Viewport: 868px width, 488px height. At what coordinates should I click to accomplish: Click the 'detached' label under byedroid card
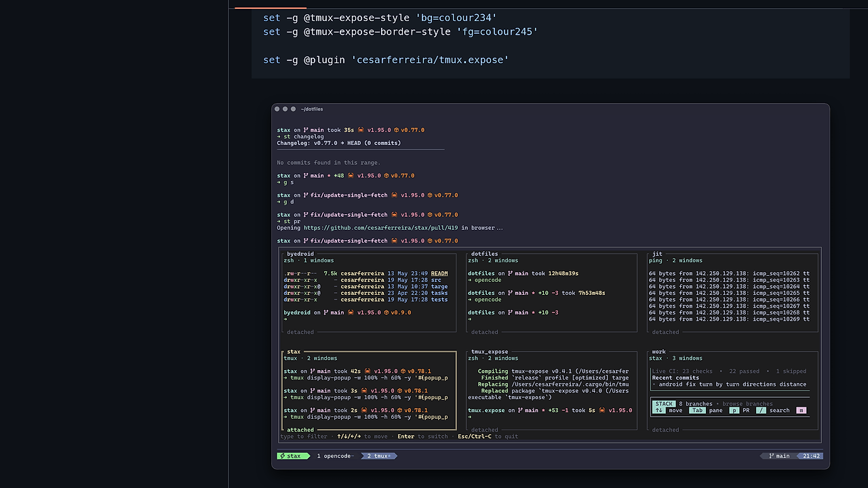point(300,332)
